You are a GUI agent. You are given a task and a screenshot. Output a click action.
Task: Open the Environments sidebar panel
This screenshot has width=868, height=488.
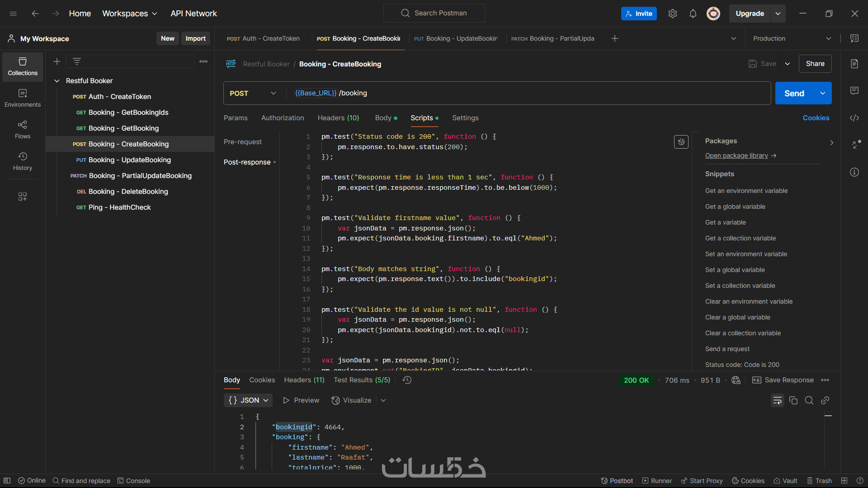pos(23,98)
